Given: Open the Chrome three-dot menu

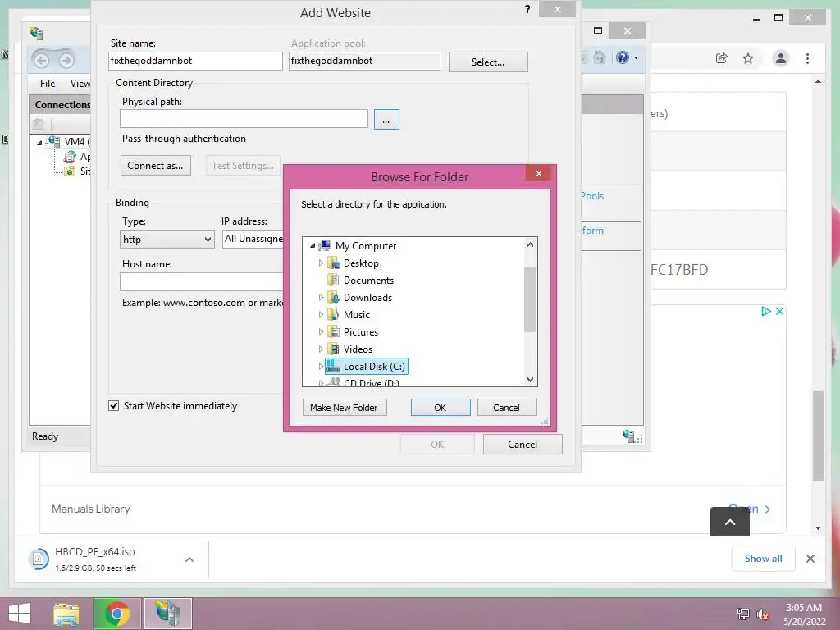Looking at the screenshot, I should pyautogui.click(x=807, y=58).
